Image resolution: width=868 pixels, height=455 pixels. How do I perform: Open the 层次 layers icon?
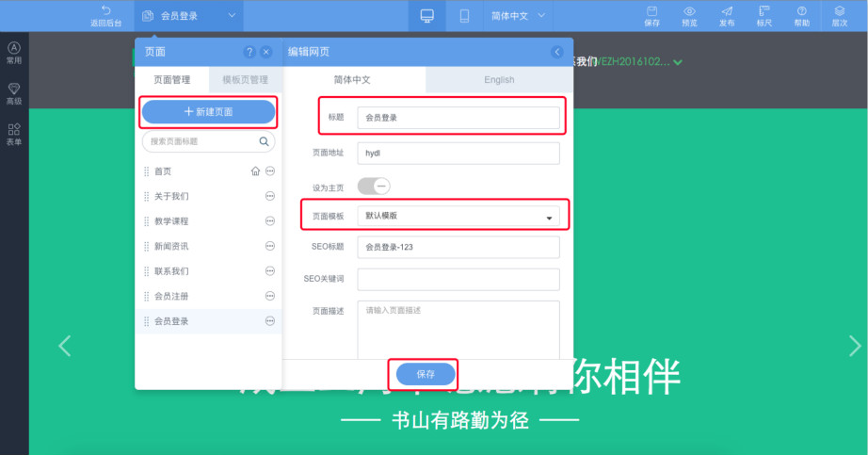point(839,15)
